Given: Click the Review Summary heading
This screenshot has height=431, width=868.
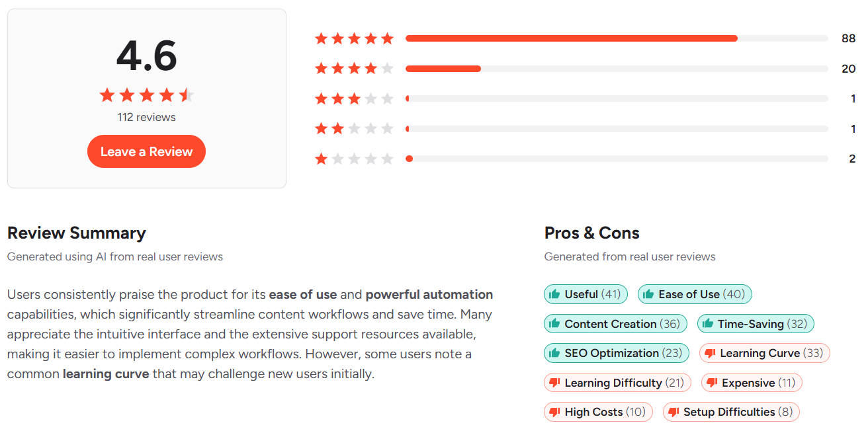Looking at the screenshot, I should pyautogui.click(x=76, y=233).
